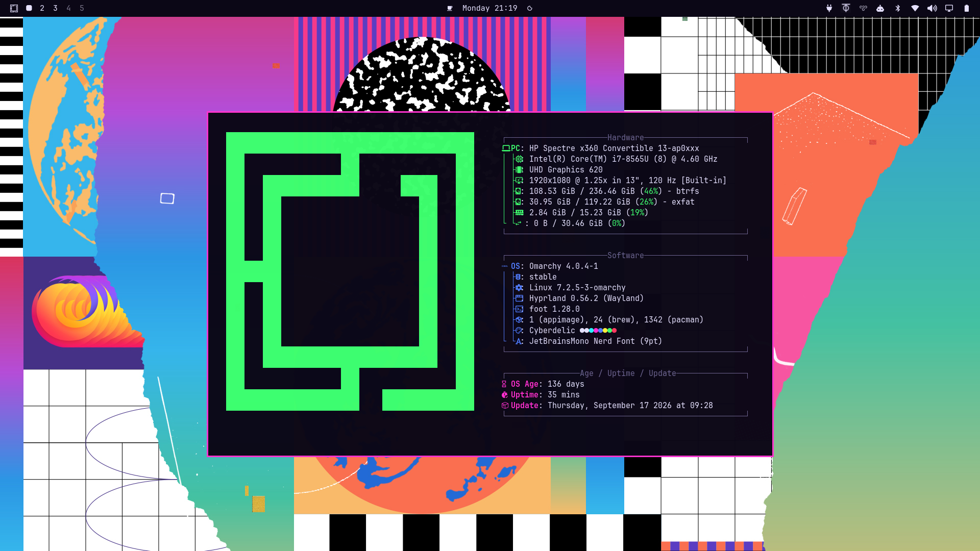Click the Monday 21:19 clock
980x551 pixels.
pos(489,8)
